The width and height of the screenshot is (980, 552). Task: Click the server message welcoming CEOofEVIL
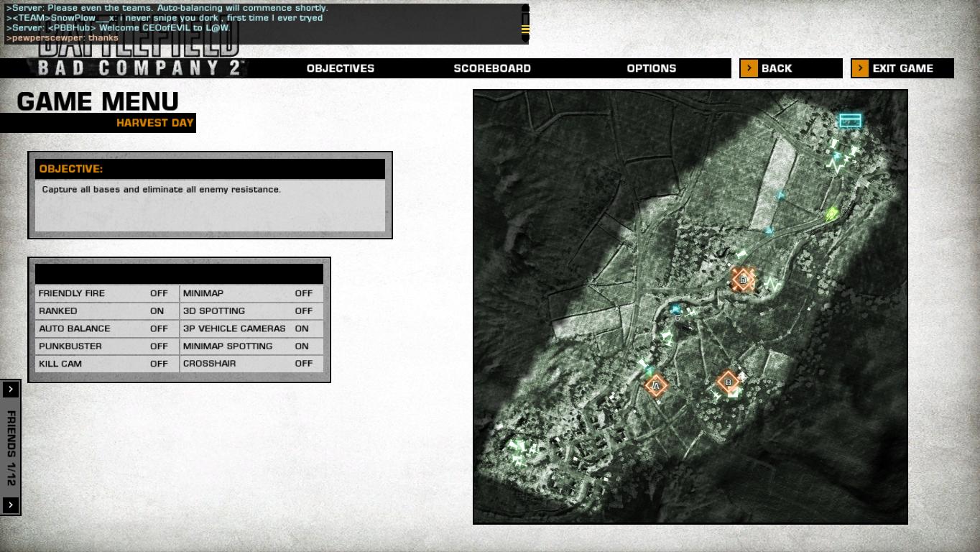tap(118, 28)
